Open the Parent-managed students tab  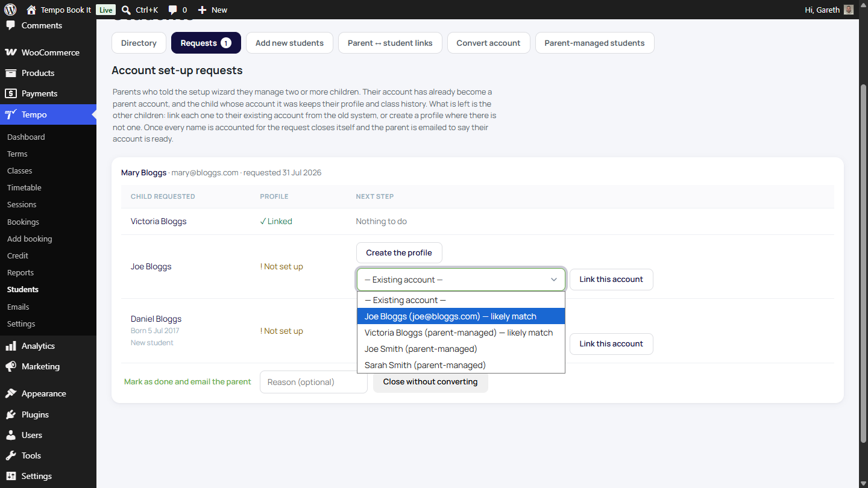click(594, 43)
